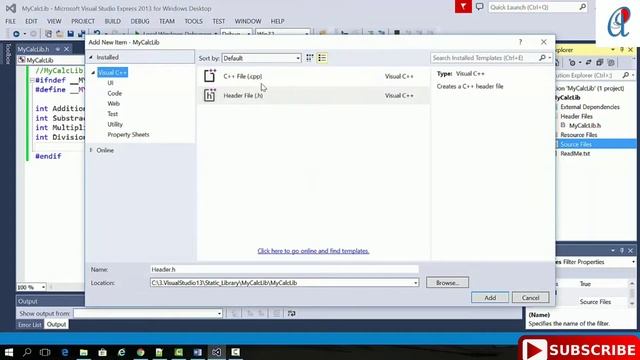The width and height of the screenshot is (640, 360).
Task: Open Chrome from the taskbar
Action: [140, 352]
